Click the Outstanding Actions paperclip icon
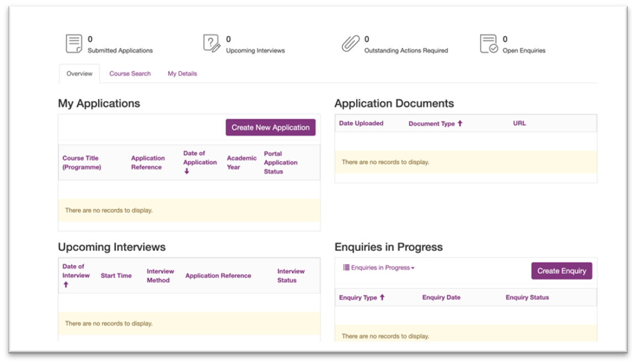The height and width of the screenshot is (364, 636). [351, 44]
